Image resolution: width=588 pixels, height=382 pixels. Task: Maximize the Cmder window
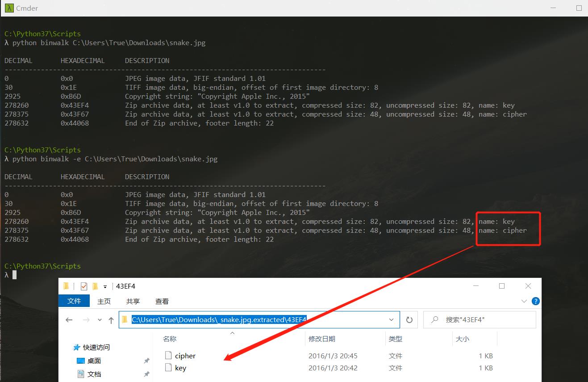tap(579, 8)
